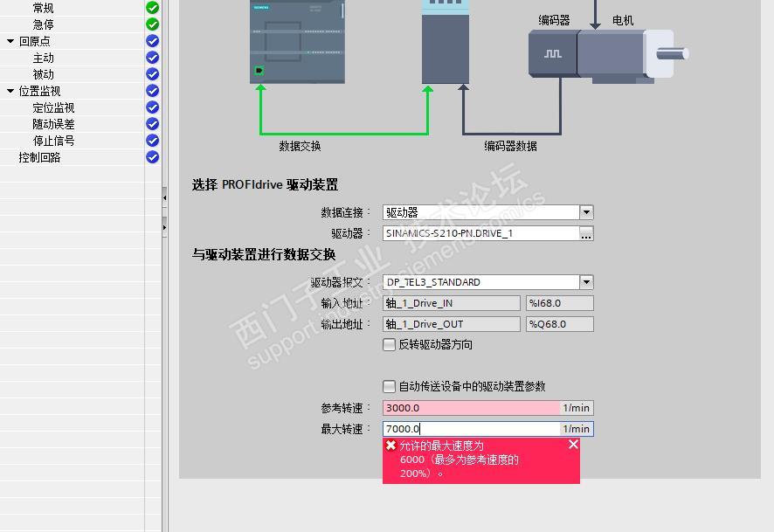Viewport: 774px width, 532px height.
Task: Select the 急停 tree item
Action: tap(43, 24)
